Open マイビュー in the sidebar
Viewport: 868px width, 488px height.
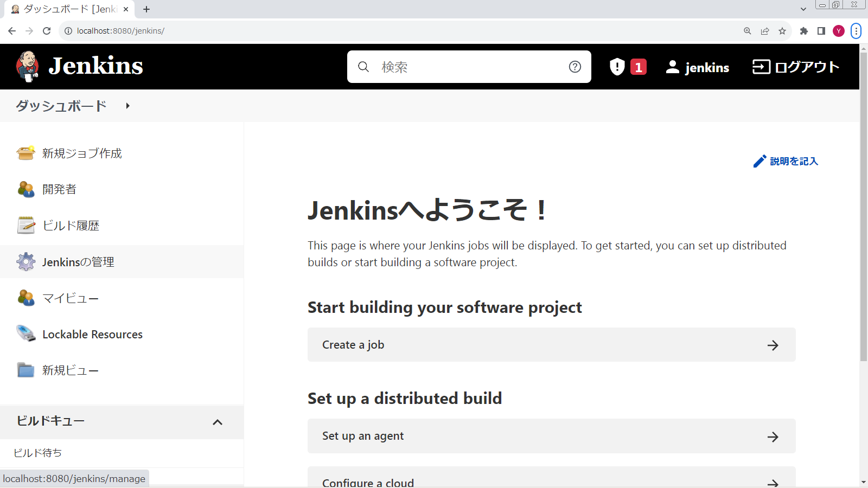[x=71, y=298]
